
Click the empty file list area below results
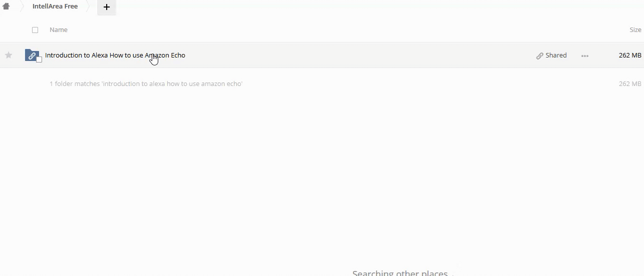320,175
